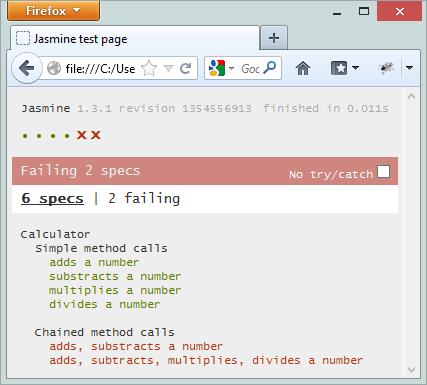427x385 pixels.
Task: Select the 2 failing view
Action: click(x=144, y=199)
